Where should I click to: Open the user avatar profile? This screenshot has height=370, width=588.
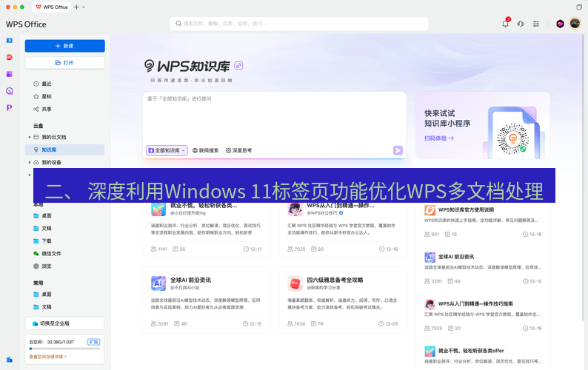point(575,23)
